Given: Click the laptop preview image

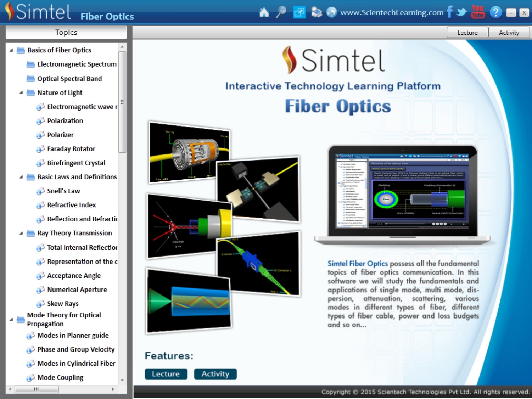Looking at the screenshot, I should coord(403,195).
